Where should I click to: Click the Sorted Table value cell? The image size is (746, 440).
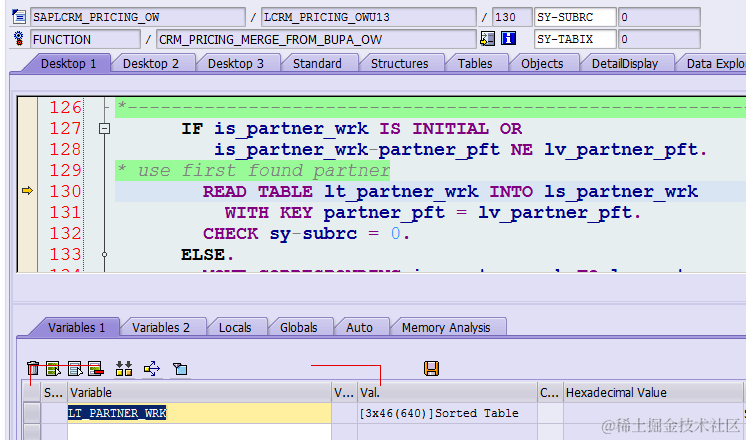447,413
